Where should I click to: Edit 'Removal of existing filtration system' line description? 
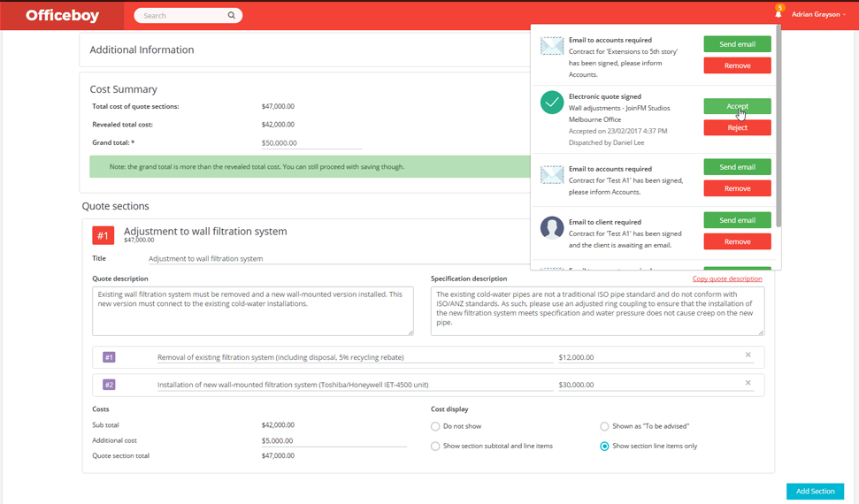(x=355, y=357)
